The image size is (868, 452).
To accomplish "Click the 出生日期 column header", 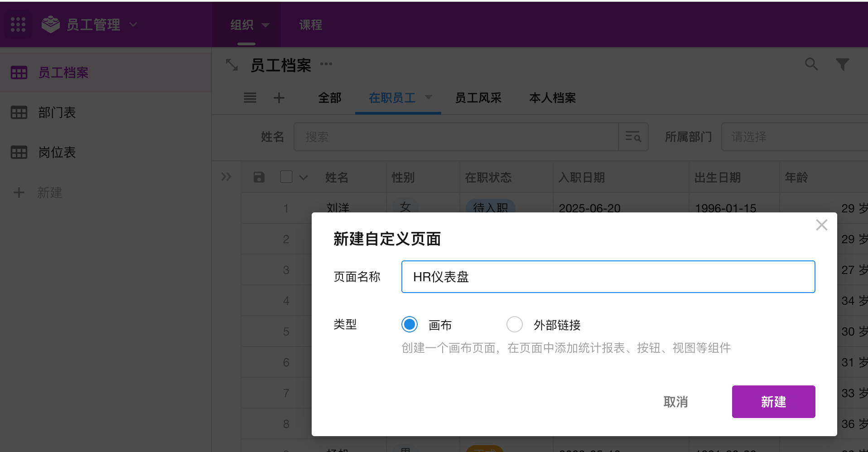I will [x=718, y=178].
